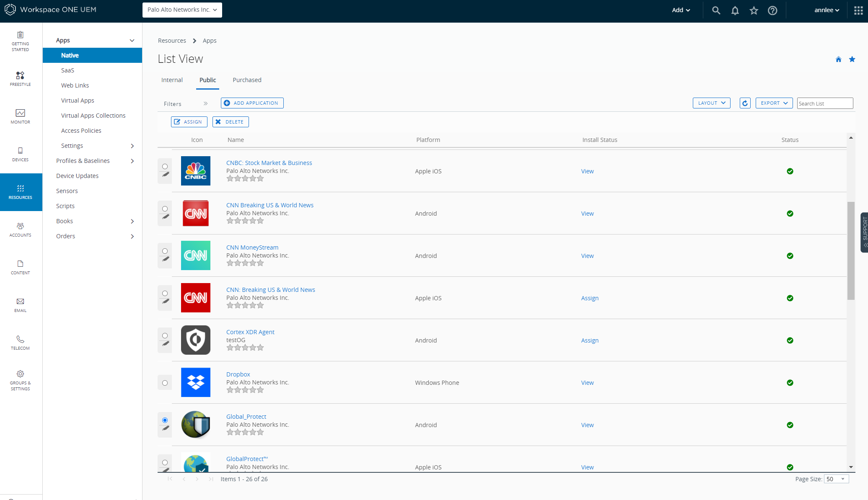Click the Add Application button
This screenshot has height=500, width=868.
tap(252, 103)
